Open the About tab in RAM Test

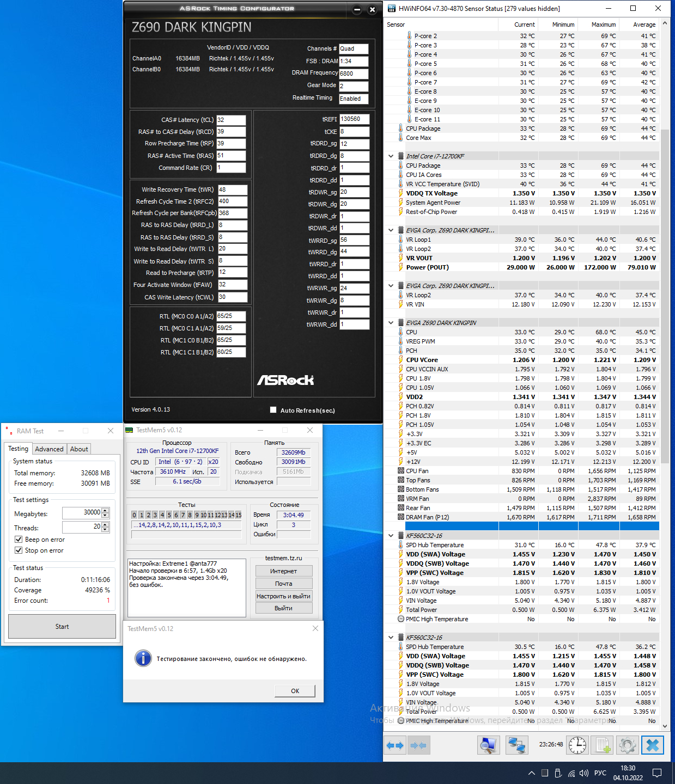click(x=79, y=449)
